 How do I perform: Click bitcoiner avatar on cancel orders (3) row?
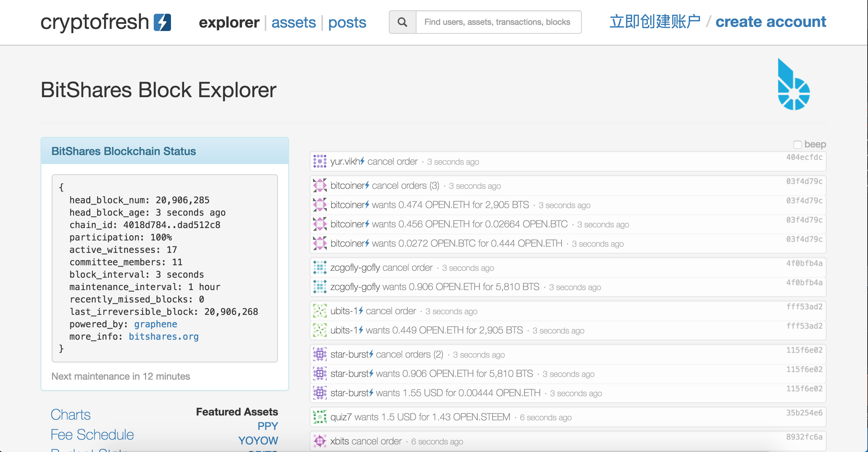[x=320, y=185]
